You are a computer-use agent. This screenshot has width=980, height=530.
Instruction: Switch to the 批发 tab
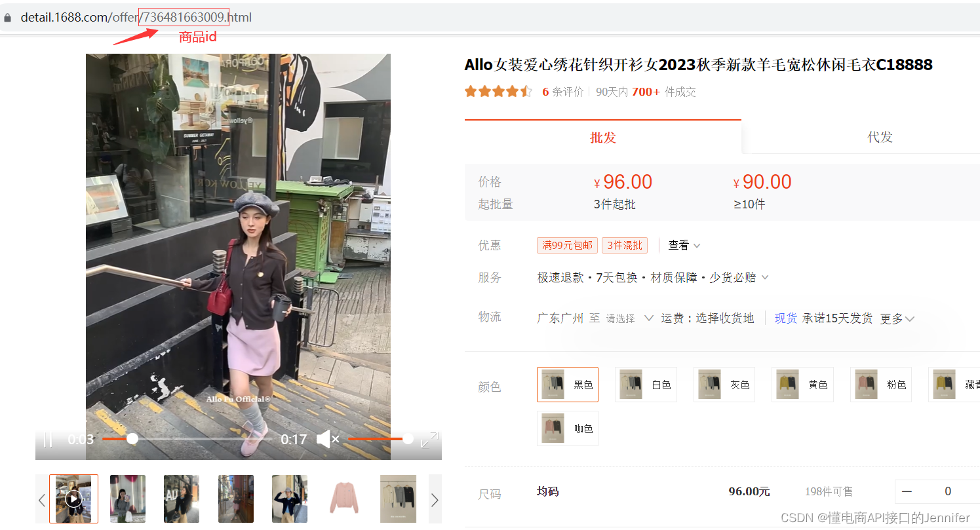point(602,138)
